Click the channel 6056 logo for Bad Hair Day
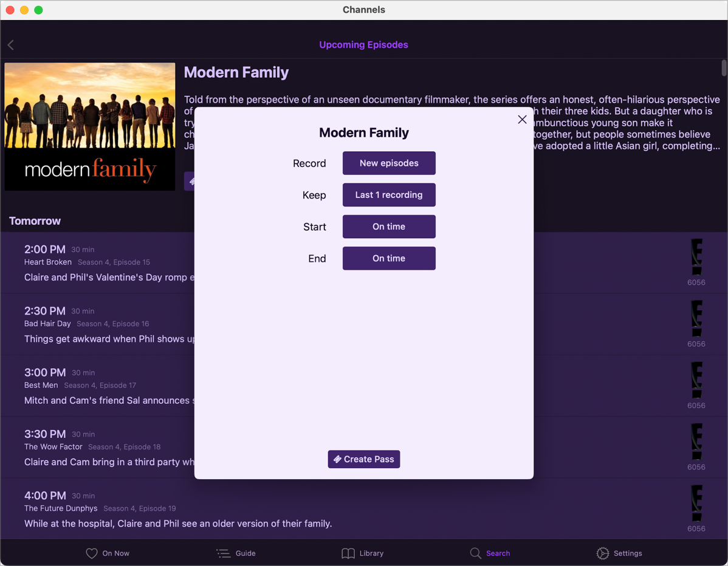This screenshot has height=566, width=728. [x=696, y=319]
